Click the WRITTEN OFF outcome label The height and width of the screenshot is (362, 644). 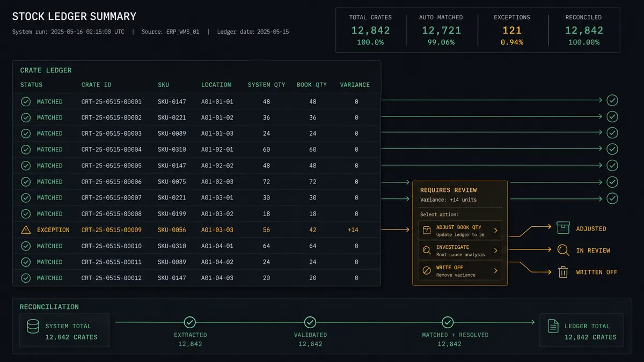click(x=597, y=272)
